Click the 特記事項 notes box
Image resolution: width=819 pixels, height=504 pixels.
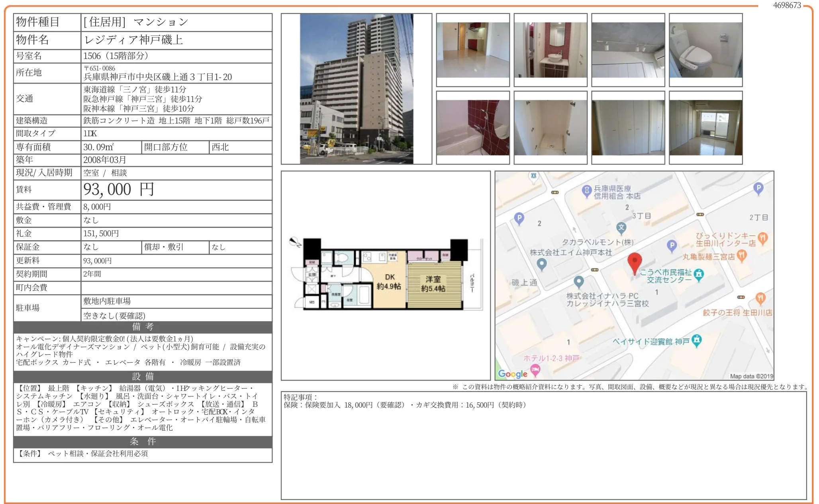click(543, 445)
